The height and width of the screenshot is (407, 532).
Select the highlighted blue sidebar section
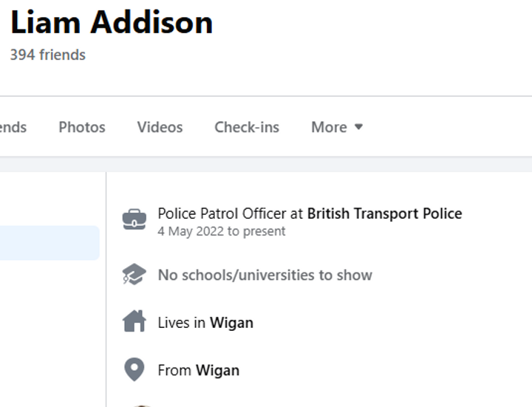click(50, 243)
